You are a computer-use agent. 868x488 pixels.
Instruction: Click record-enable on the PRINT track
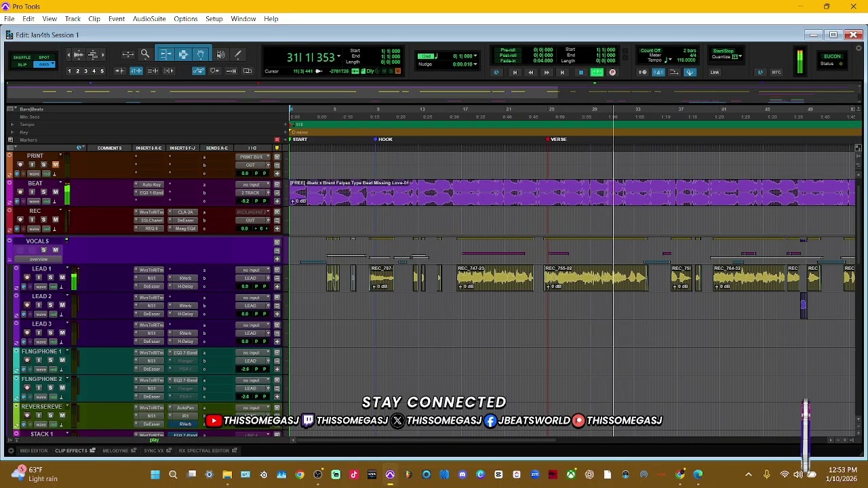click(20, 165)
